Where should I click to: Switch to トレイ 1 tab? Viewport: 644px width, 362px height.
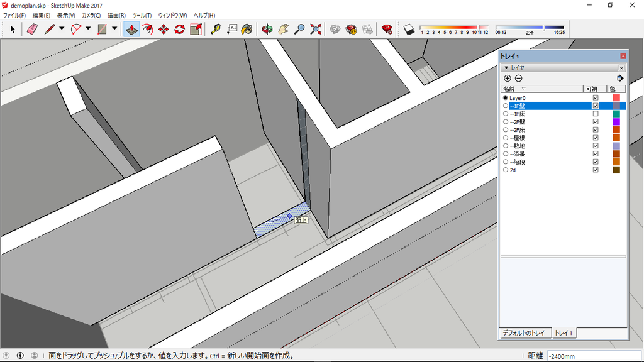[x=564, y=333]
